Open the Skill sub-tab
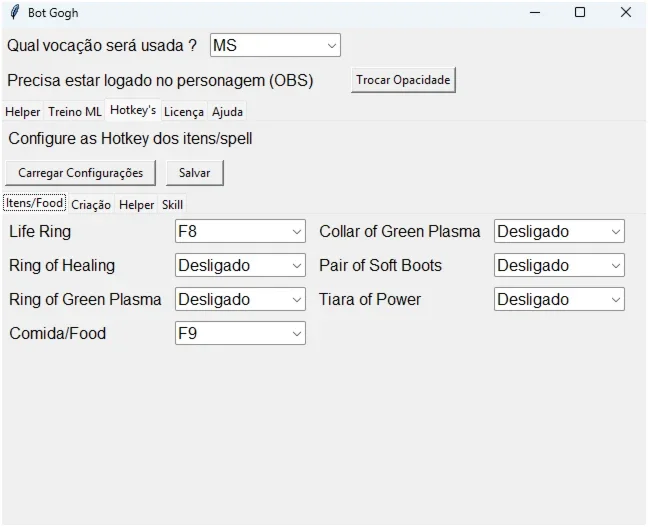 click(x=172, y=205)
